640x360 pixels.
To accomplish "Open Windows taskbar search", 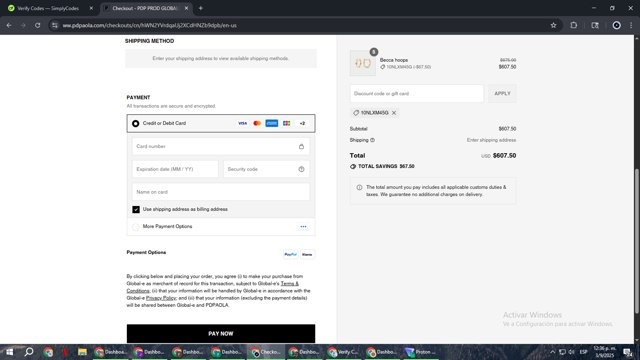I will (x=29, y=352).
